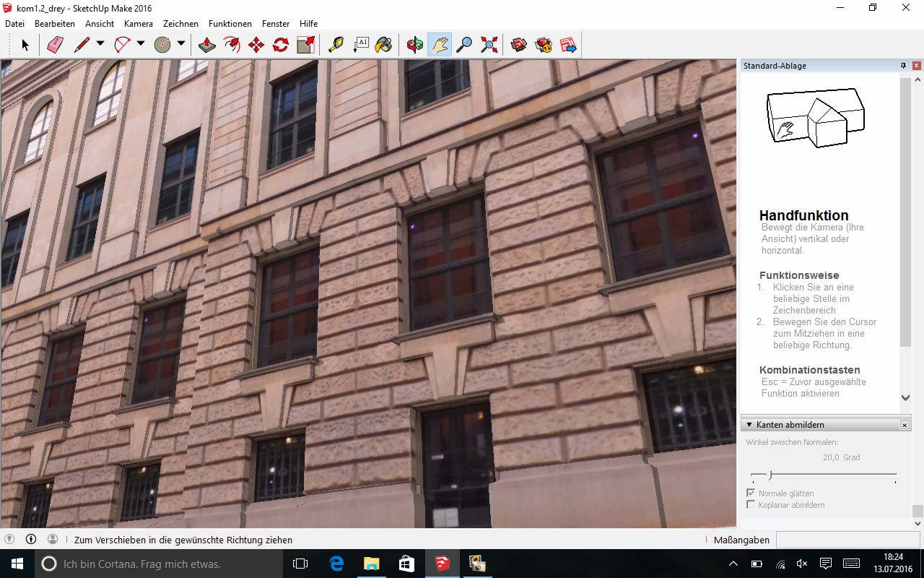Image resolution: width=924 pixels, height=578 pixels.
Task: Open the Kamera menu
Action: [x=139, y=24]
